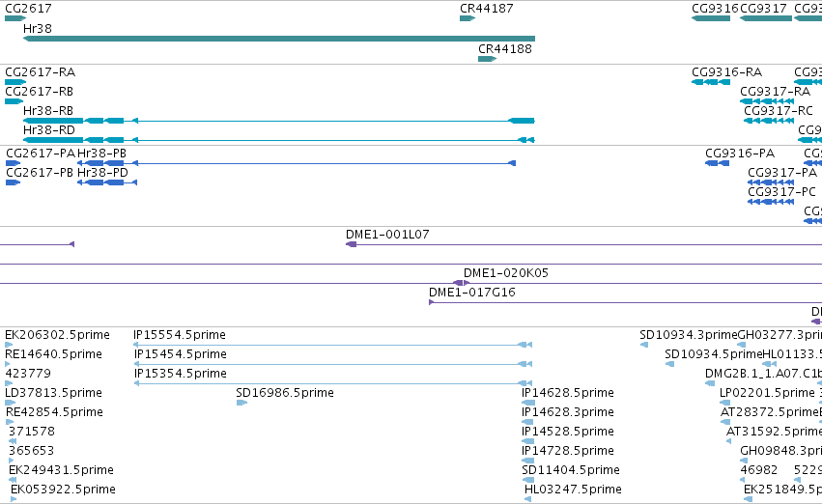Click the 423779 feature label
822x504 pixels.
28,373
